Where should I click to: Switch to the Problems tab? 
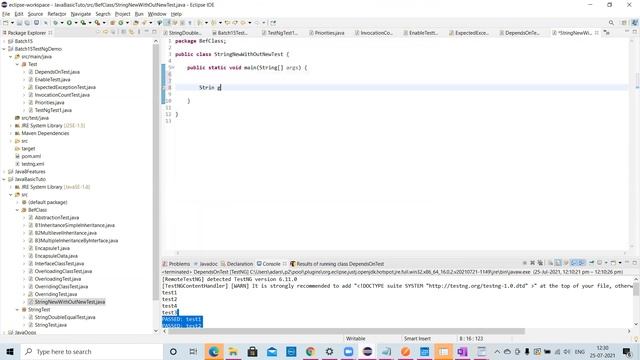(176, 264)
